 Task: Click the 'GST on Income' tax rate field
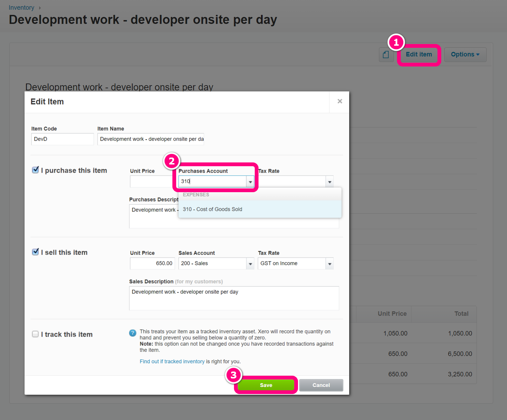click(292, 263)
